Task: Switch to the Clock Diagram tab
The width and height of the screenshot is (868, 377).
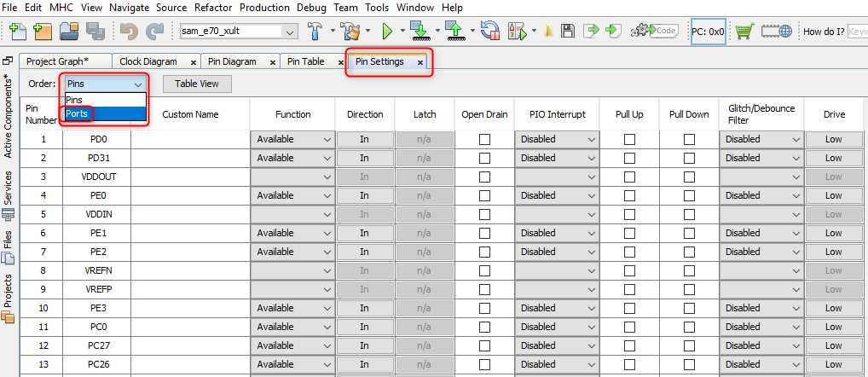Action: 148,61
